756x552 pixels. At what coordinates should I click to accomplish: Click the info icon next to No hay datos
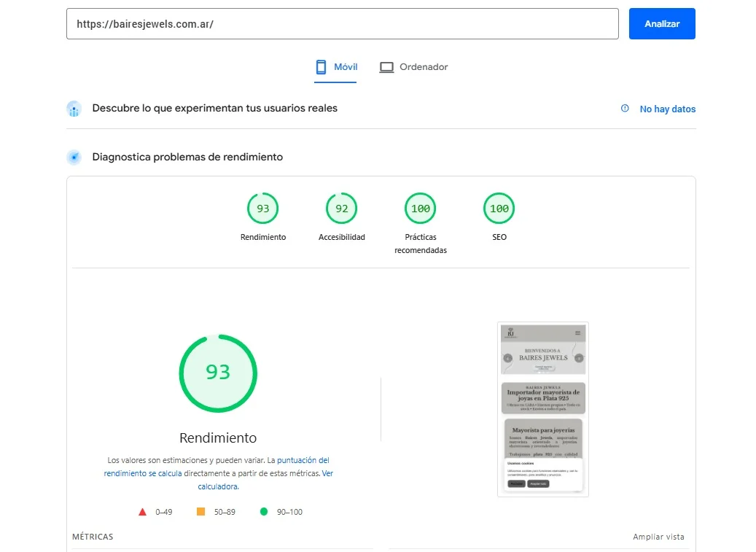(x=625, y=108)
